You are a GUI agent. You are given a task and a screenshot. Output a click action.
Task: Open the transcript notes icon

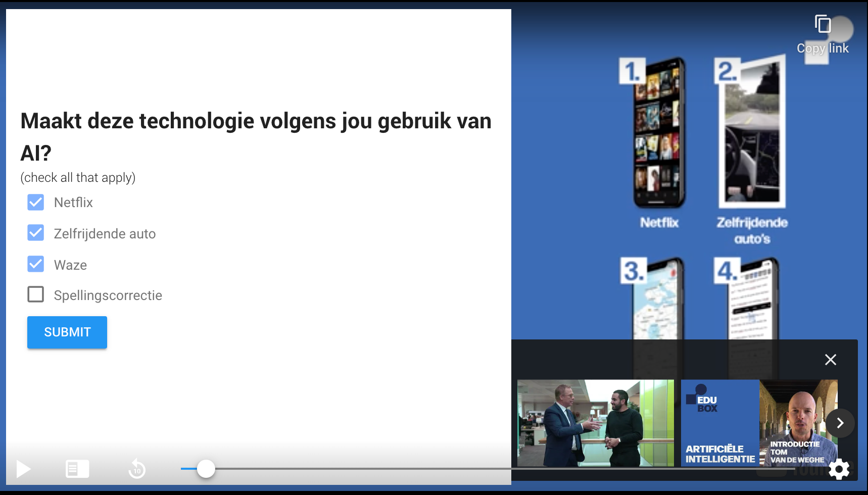click(77, 469)
